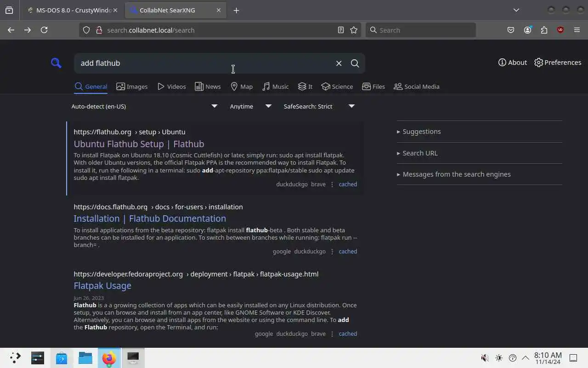Click the developer.fedoraproject.org URL line
This screenshot has height=368, width=588.
196,274
